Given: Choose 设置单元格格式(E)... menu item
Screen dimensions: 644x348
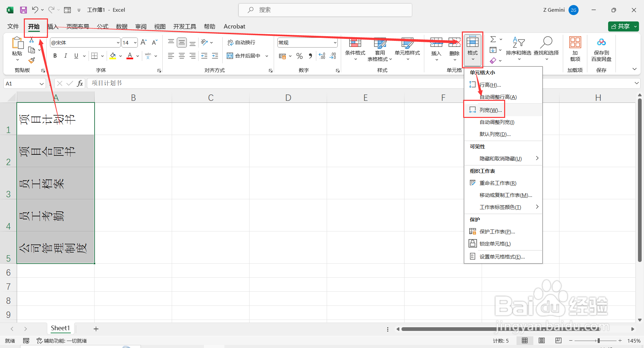Looking at the screenshot, I should tap(503, 257).
